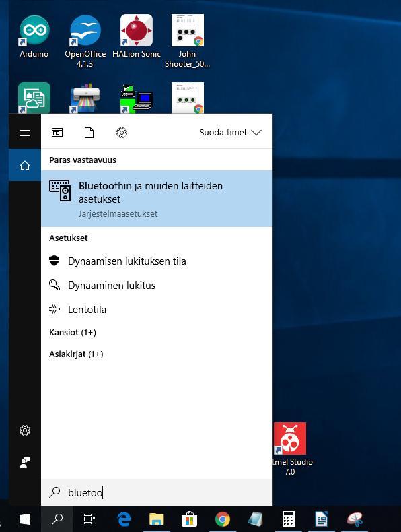The width and height of the screenshot is (401, 532).
Task: Click the Paras vastaavuus heading
Action: point(83,160)
